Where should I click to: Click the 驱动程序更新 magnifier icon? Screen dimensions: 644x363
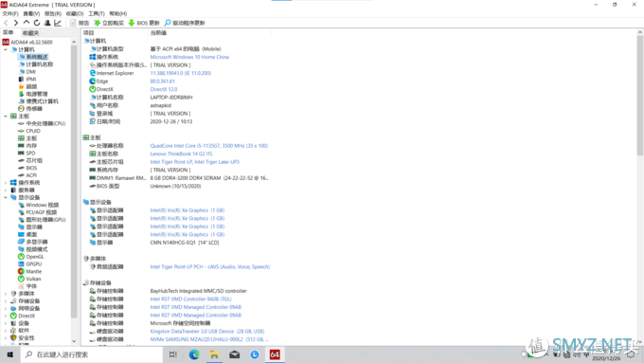[168, 23]
